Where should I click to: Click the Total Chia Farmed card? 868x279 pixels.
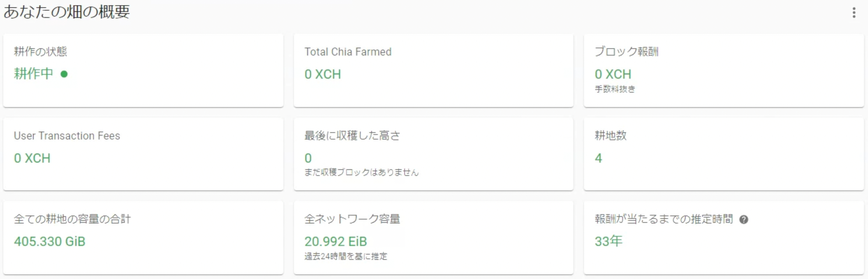434,70
